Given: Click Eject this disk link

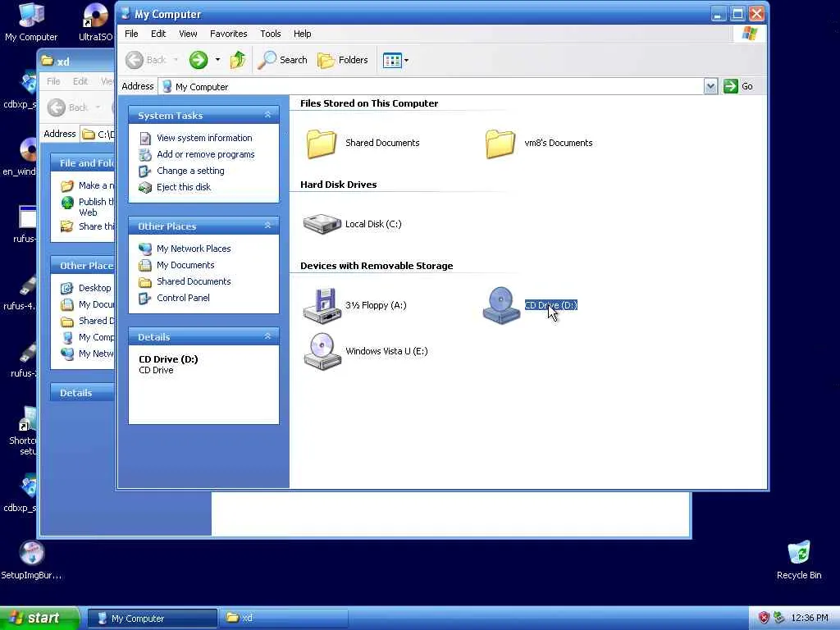Looking at the screenshot, I should coord(184,187).
